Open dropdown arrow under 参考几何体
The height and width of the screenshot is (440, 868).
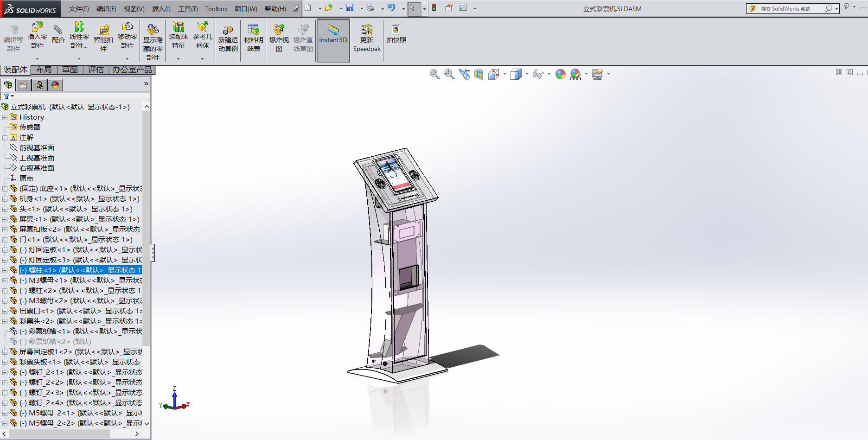(x=202, y=59)
